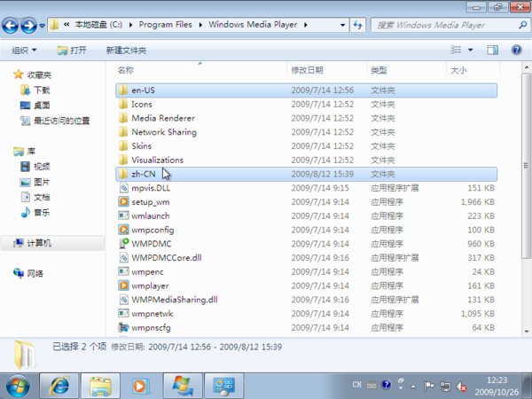This screenshot has height=399, width=532.
Task: Select the wmlaunch application icon
Action: click(123, 215)
